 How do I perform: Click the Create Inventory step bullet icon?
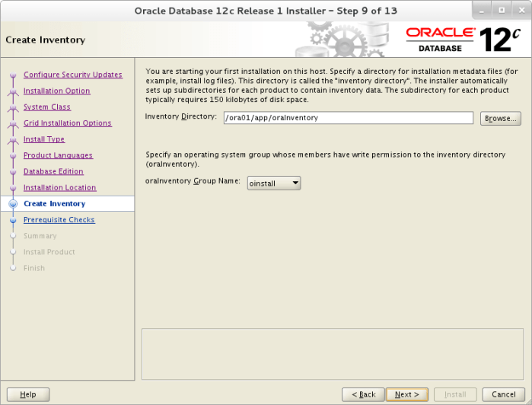pyautogui.click(x=13, y=204)
